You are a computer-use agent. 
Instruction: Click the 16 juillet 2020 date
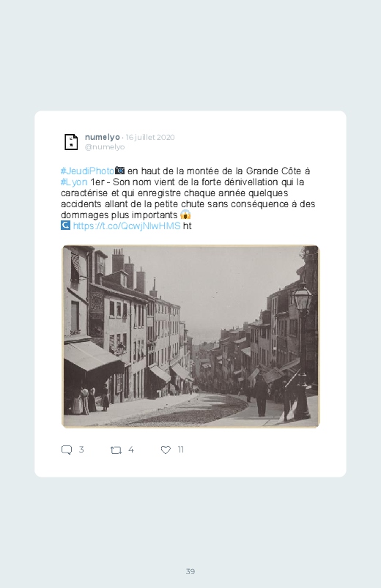click(x=150, y=137)
